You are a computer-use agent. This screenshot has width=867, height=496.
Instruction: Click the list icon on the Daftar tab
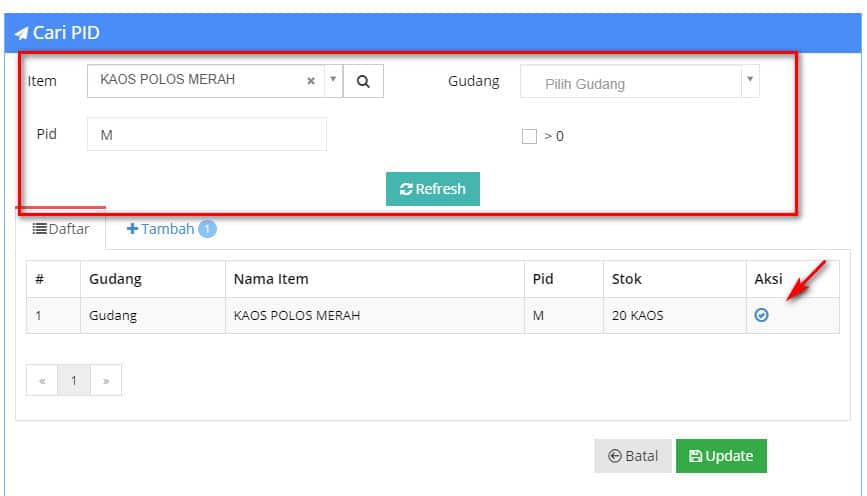tap(39, 228)
